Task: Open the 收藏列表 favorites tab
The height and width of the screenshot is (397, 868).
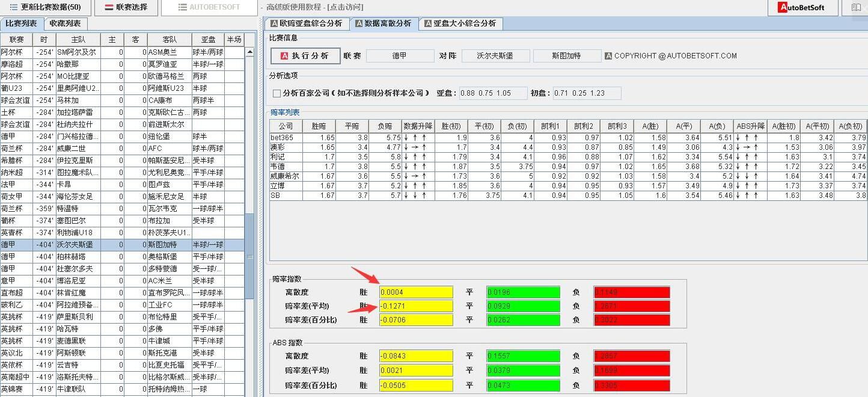Action: 66,23
